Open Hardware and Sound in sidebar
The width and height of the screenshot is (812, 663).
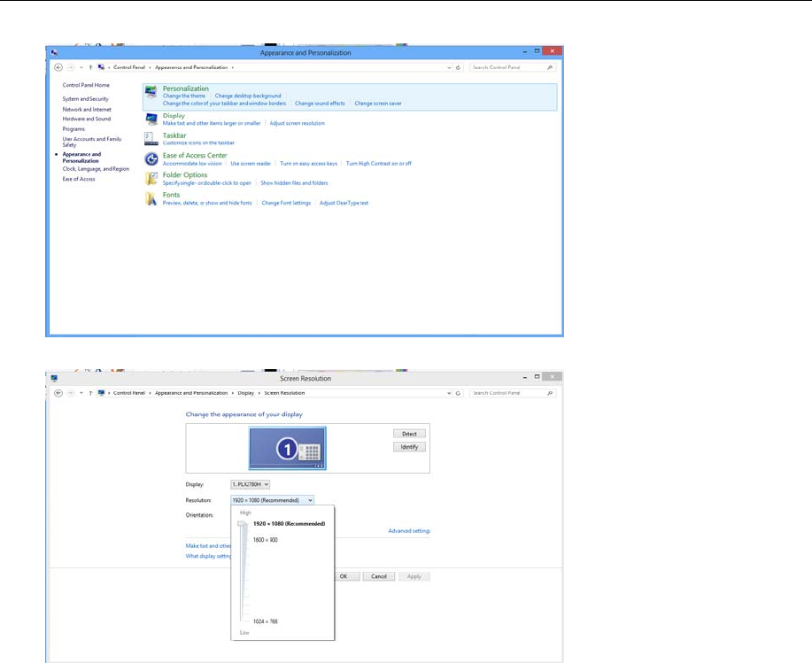pos(87,119)
